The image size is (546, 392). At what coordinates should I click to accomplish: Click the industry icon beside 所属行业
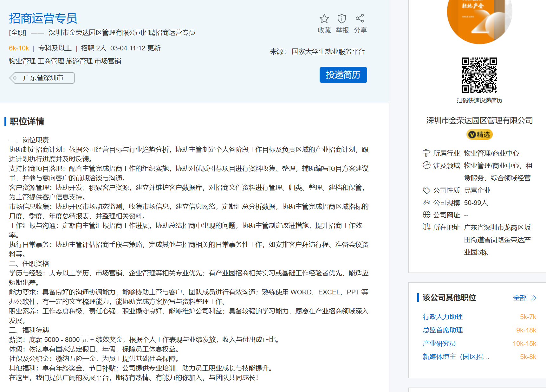[426, 153]
